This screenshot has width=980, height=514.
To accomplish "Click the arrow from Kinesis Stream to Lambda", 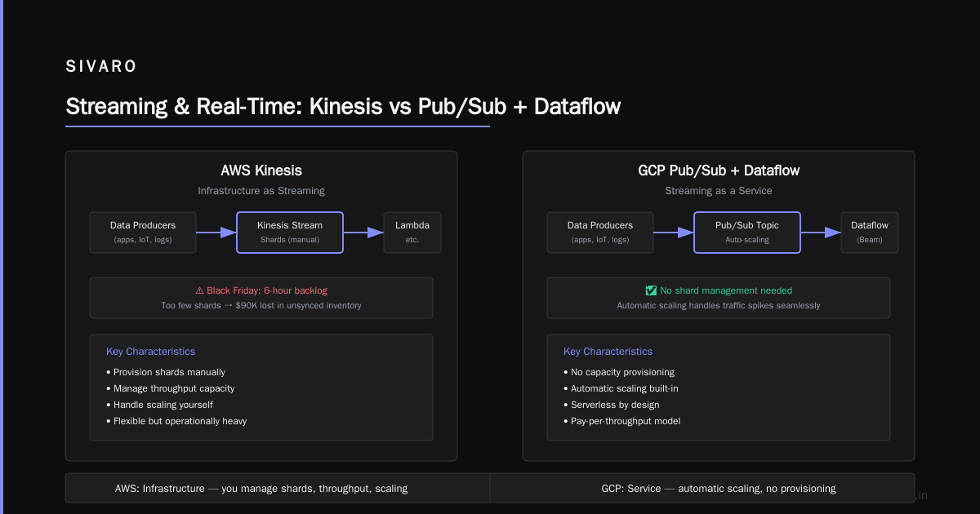I will (x=363, y=233).
